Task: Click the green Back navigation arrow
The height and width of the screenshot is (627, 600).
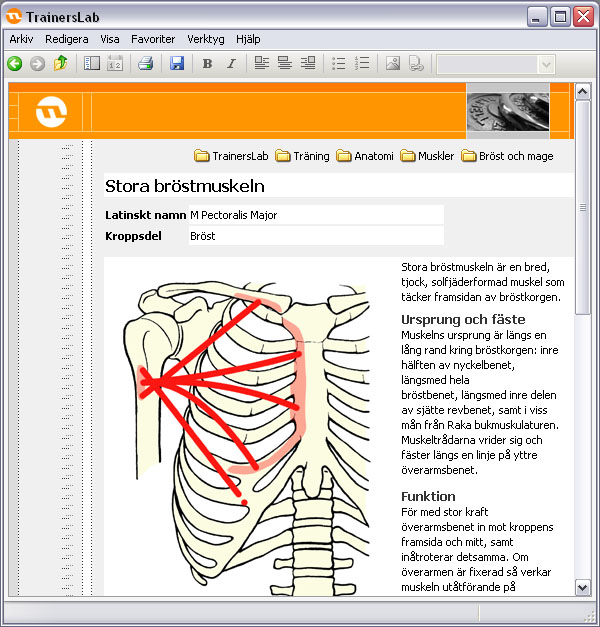Action: [14, 64]
